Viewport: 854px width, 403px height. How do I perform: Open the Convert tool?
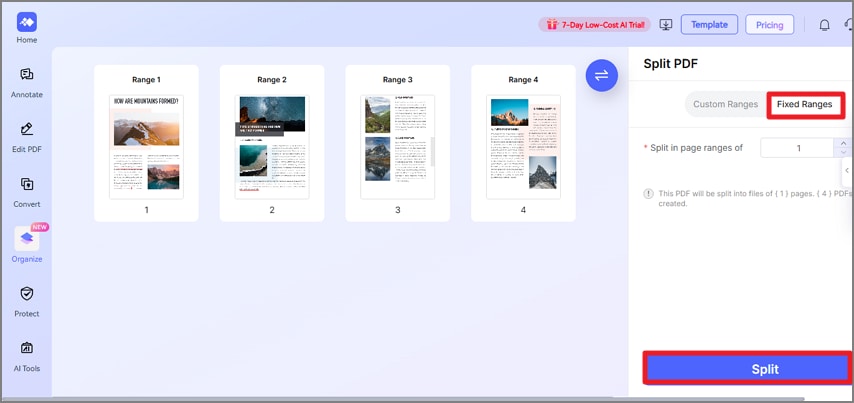pyautogui.click(x=27, y=192)
